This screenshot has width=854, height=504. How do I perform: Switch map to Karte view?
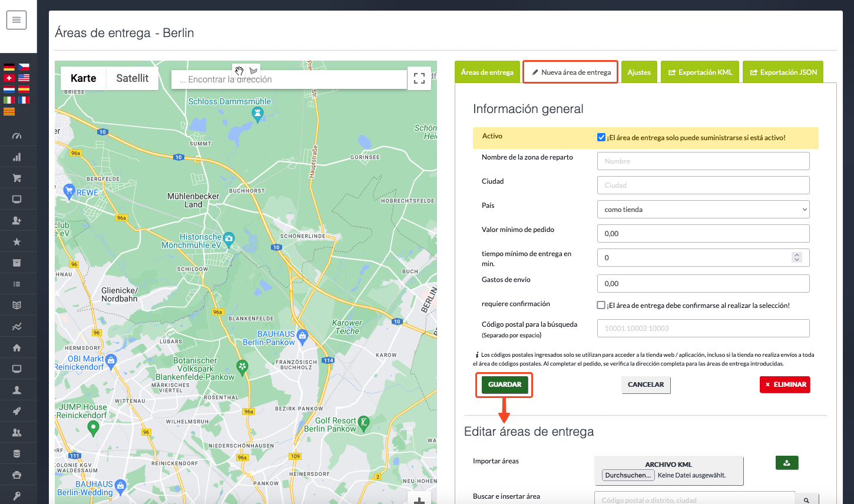tap(83, 78)
